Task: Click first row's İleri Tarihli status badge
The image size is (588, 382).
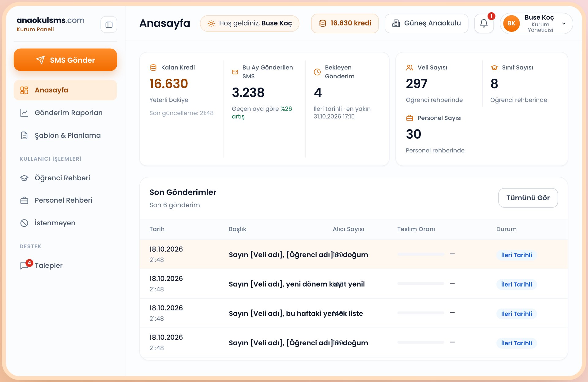Action: pyautogui.click(x=516, y=255)
